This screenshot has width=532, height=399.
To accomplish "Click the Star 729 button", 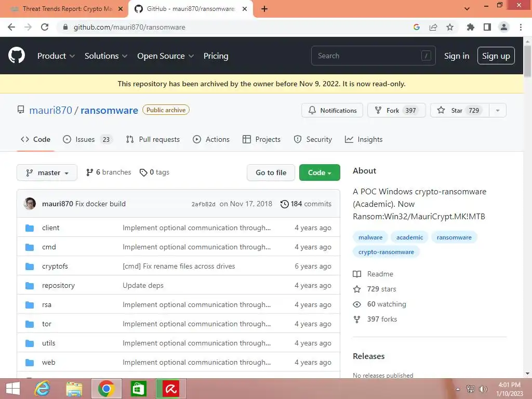I will click(x=460, y=111).
